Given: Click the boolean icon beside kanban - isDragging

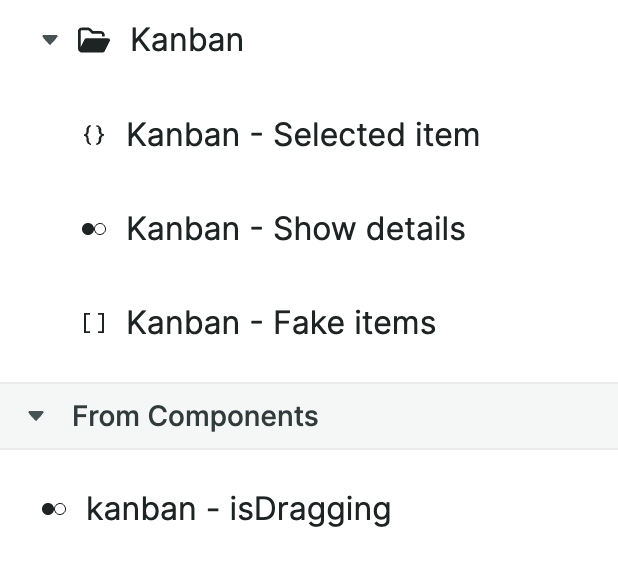Looking at the screenshot, I should (54, 510).
